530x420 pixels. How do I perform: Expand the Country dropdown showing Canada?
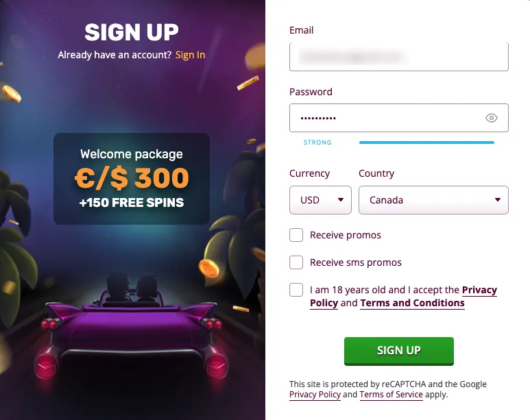click(x=433, y=200)
